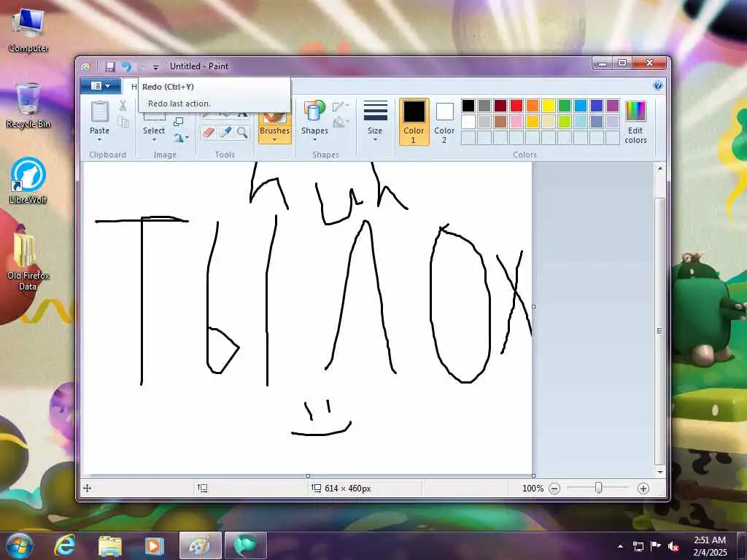Pick the black palette swatch

(x=468, y=106)
